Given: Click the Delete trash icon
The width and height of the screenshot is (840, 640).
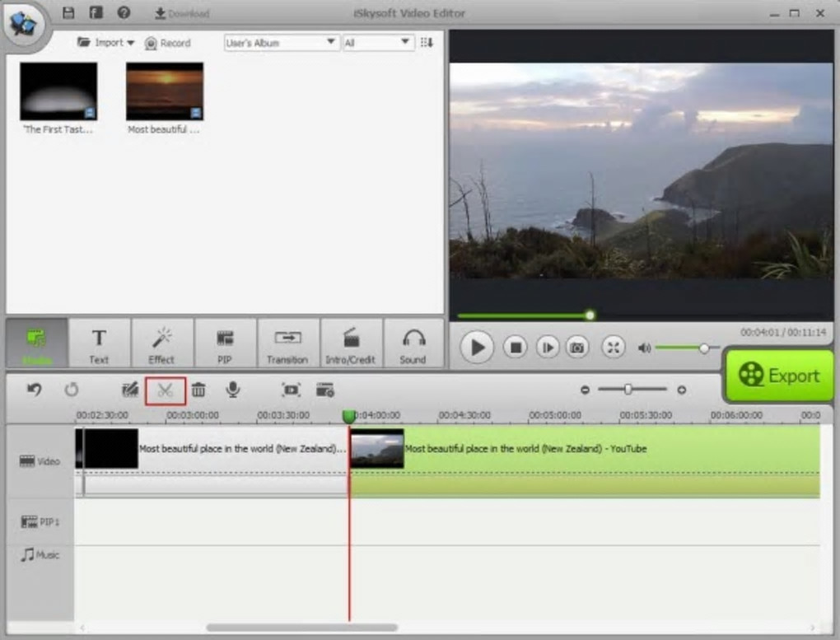Looking at the screenshot, I should (198, 390).
